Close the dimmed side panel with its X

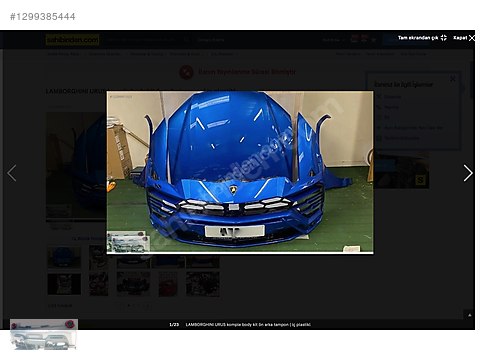tap(453, 79)
